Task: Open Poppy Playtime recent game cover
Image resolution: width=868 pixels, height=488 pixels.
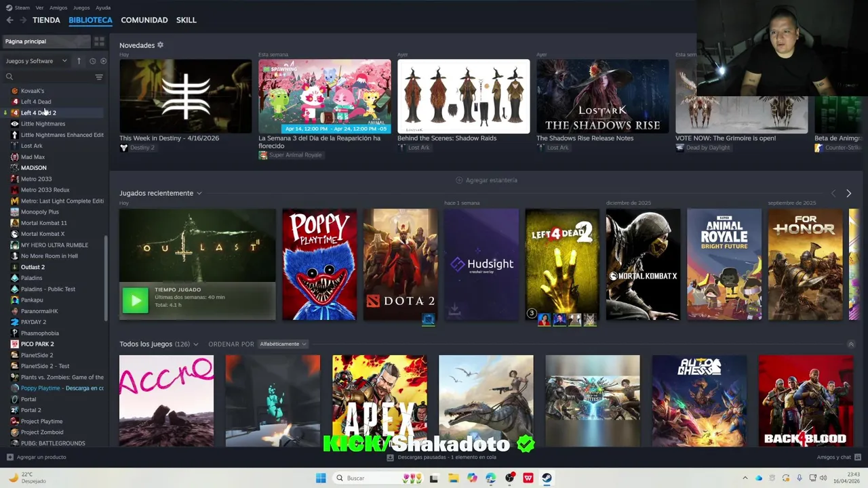Action: tap(319, 264)
